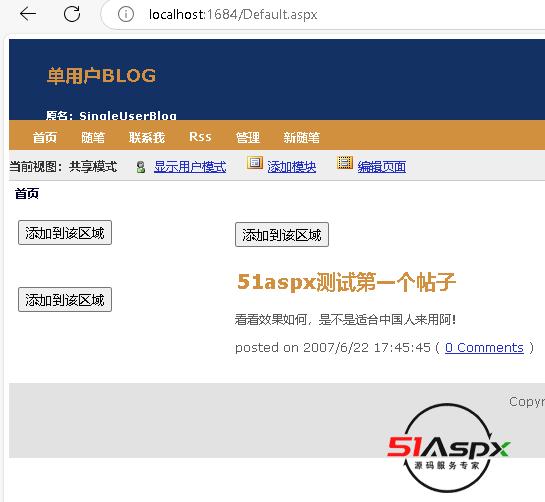Click the 添加模块 link
Image resolution: width=545 pixels, height=502 pixels.
coord(291,167)
